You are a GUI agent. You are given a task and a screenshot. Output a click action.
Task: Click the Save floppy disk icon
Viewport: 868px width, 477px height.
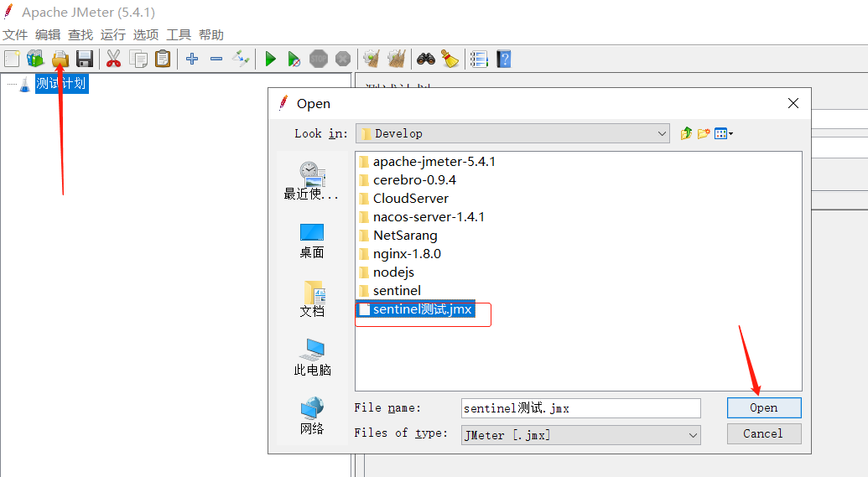[85, 59]
